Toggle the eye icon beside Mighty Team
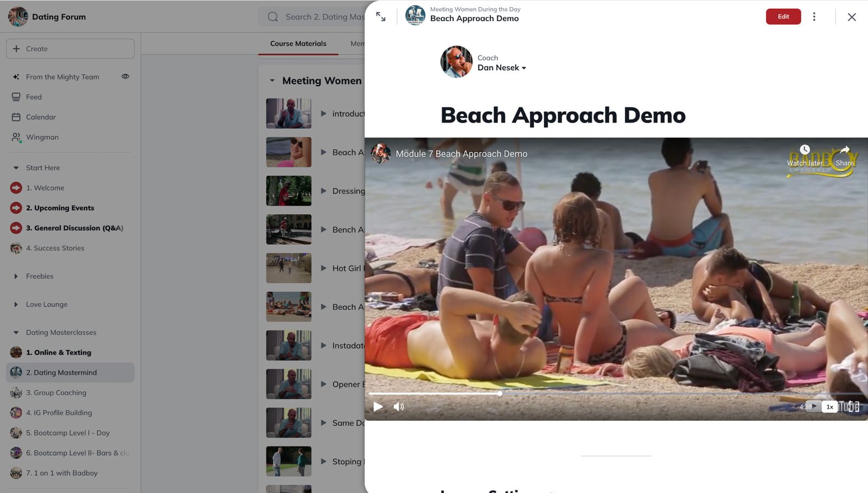Screen dimensions: 868x493 (125, 76)
